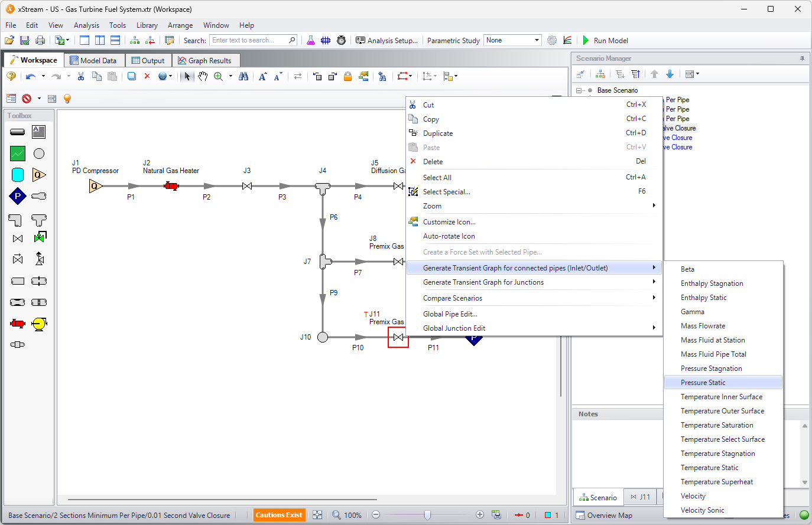Expand the Compare Scenarios submenu
Image resolution: width=812 pixels, height=525 pixels.
click(654, 298)
